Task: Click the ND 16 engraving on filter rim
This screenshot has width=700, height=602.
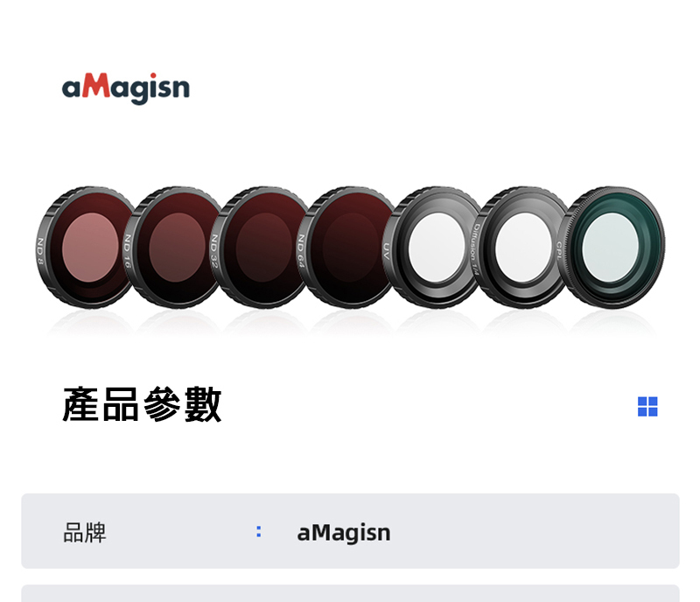Action: click(128, 250)
